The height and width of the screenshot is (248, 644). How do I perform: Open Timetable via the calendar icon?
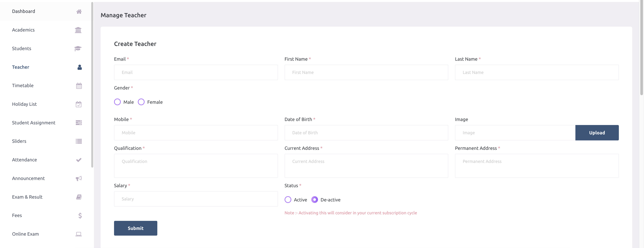[79, 85]
